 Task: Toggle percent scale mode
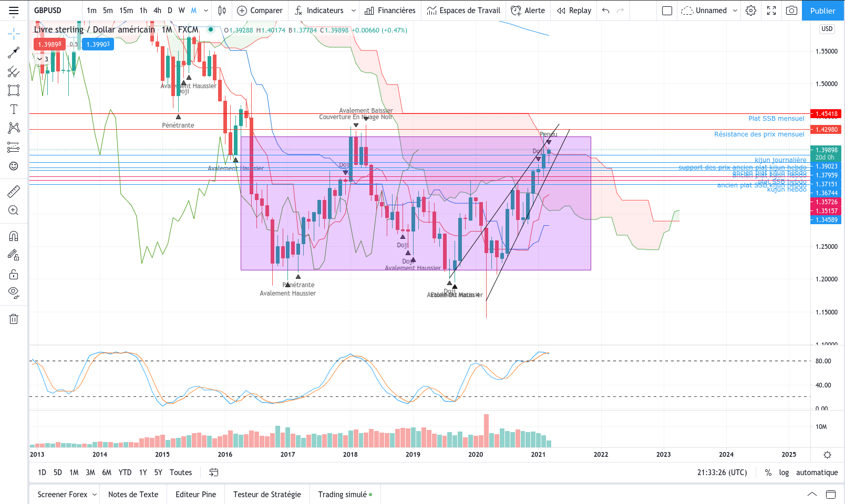coord(768,472)
